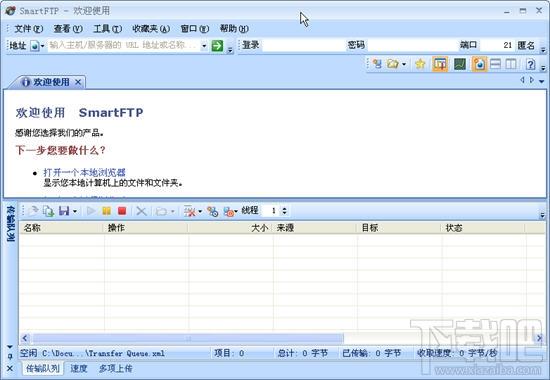Click the SmartFTP title bar app icon

[10, 11]
